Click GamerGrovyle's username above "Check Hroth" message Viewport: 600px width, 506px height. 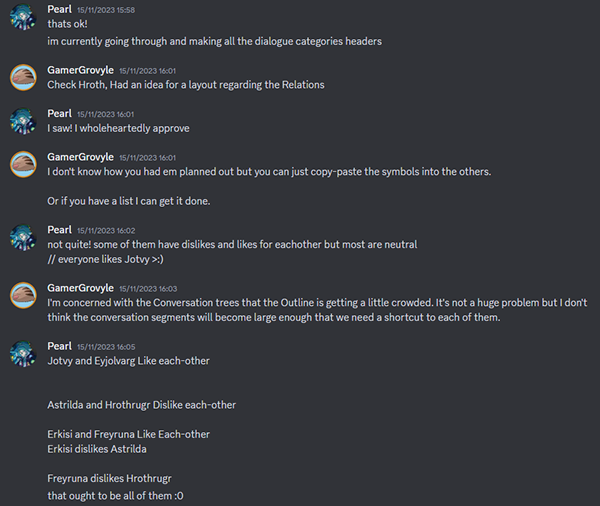coord(80,70)
